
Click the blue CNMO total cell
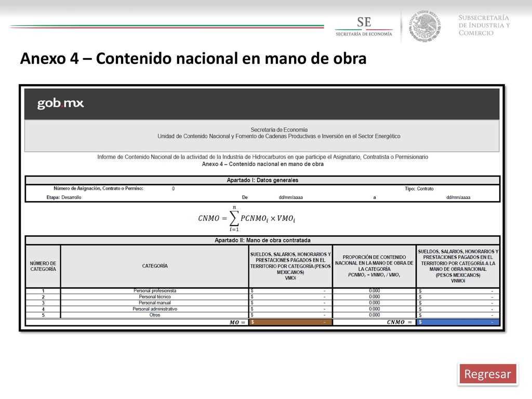458,322
